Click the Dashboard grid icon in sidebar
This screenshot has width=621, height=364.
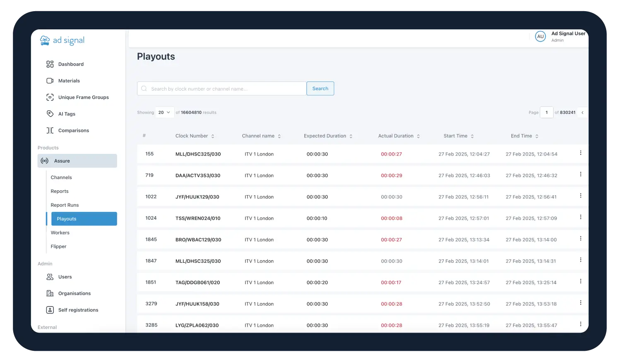[50, 64]
